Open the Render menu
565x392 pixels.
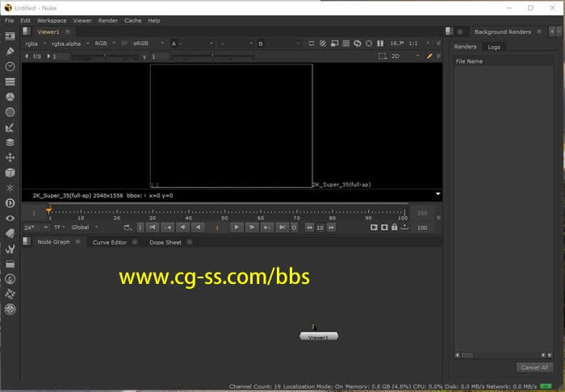pos(107,20)
